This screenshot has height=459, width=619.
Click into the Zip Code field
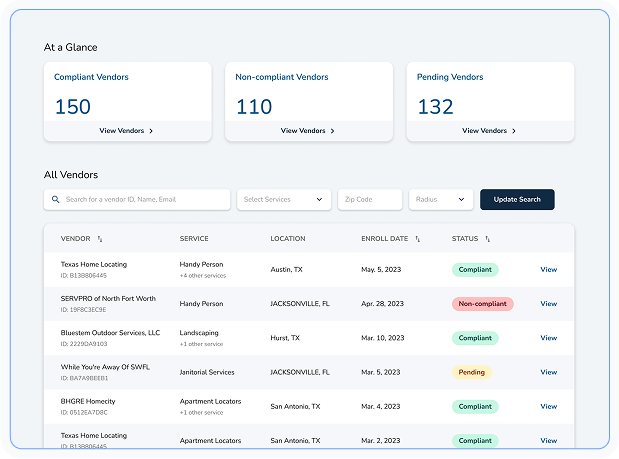pos(370,199)
